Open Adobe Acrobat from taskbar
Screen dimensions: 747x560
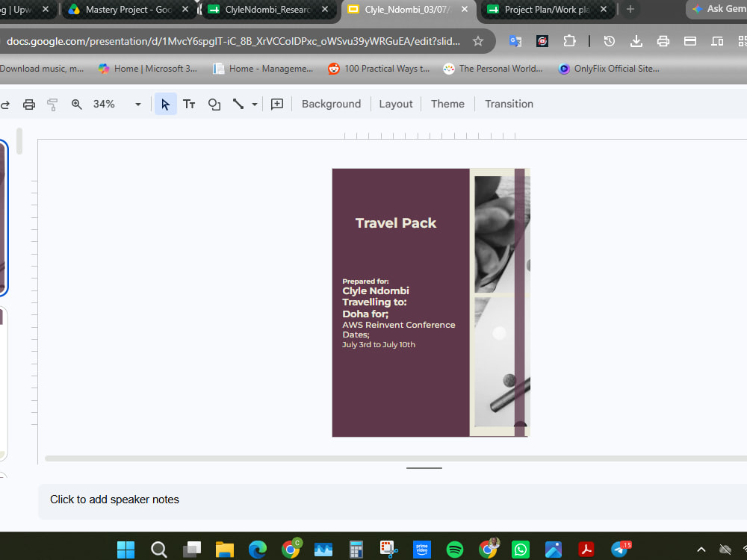586,550
